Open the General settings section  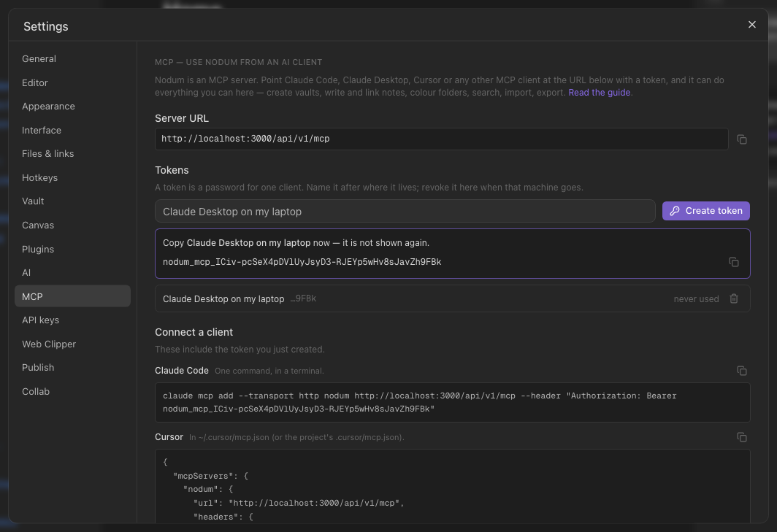click(x=72, y=59)
